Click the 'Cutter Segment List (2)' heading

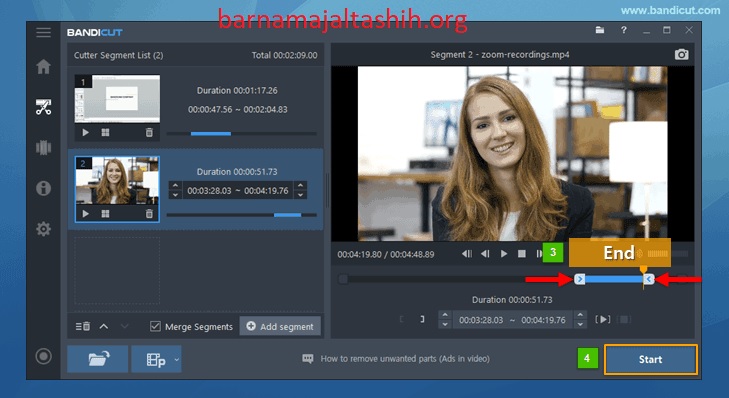click(x=119, y=55)
